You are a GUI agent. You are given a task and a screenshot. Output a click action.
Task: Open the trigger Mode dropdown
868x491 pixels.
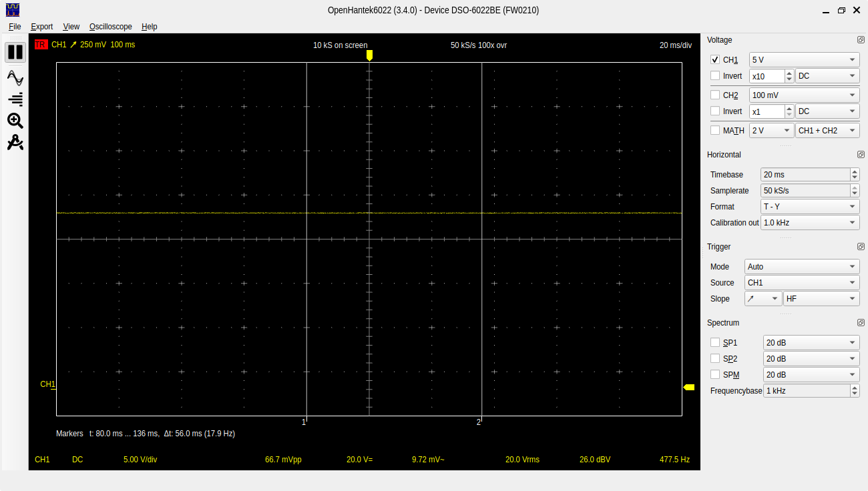801,267
